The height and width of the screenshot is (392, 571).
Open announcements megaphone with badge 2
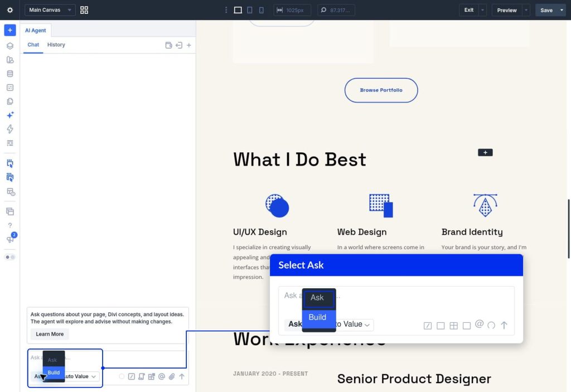[10, 239]
